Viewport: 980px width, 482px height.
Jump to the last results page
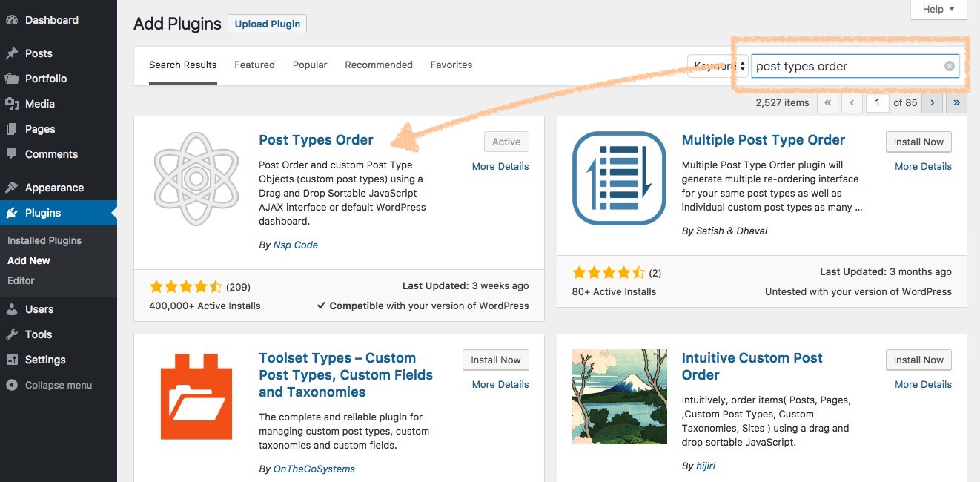tap(957, 103)
